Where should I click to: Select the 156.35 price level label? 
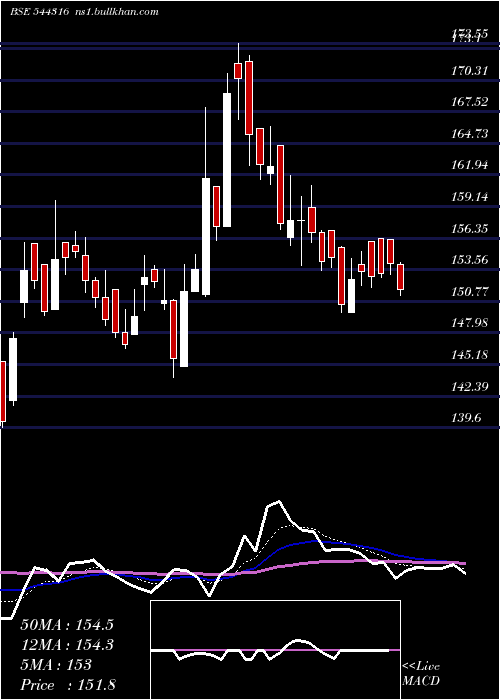click(x=470, y=229)
